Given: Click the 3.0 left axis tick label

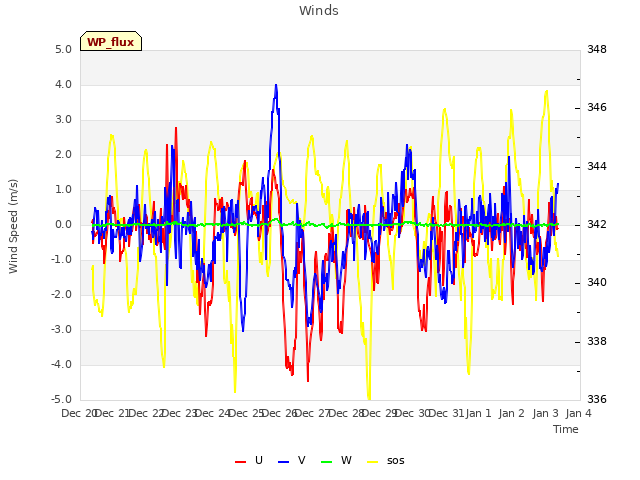Looking at the screenshot, I should click(x=63, y=120).
